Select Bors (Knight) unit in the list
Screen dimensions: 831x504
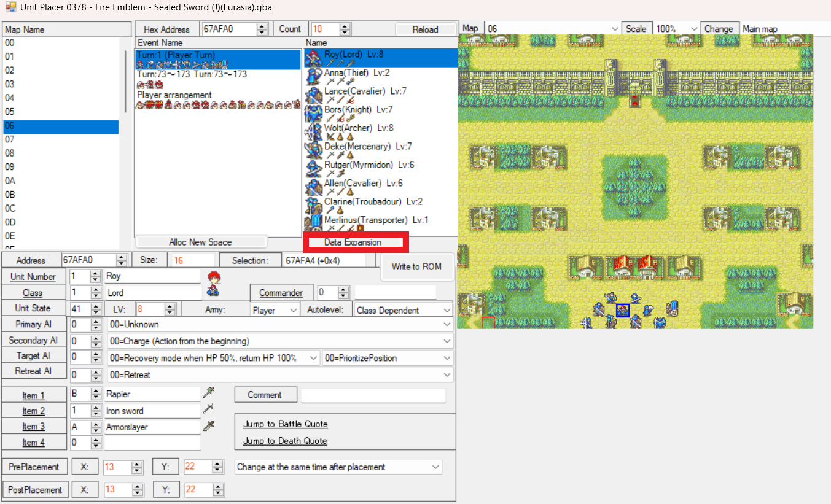click(x=348, y=110)
